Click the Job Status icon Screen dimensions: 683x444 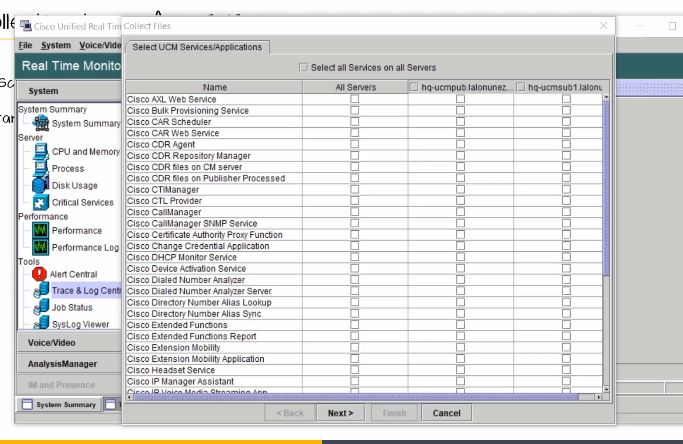[x=42, y=307]
